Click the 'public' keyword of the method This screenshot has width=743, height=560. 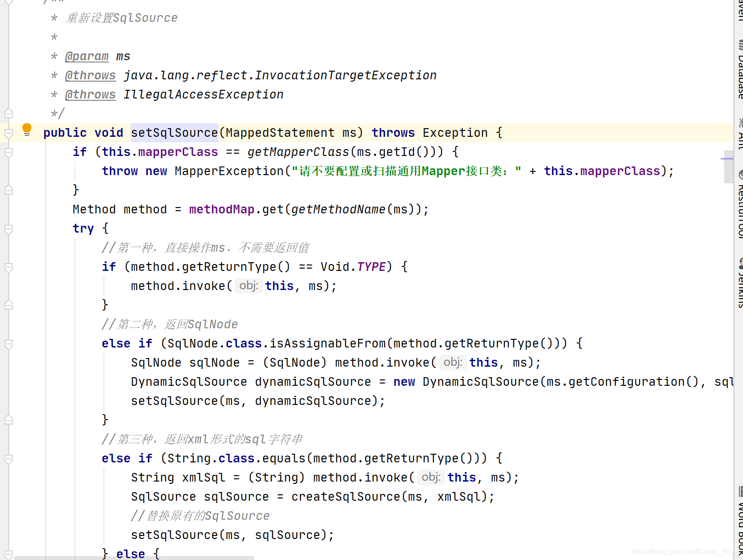point(65,133)
